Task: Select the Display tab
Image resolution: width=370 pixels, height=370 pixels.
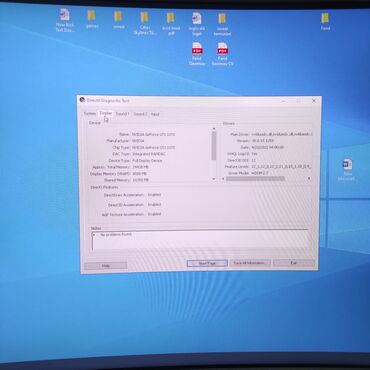Action: tap(106, 113)
